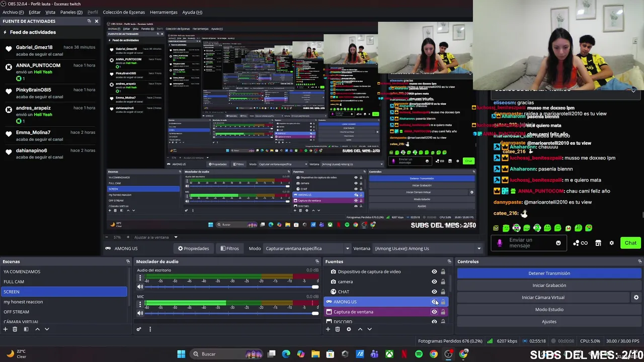Screen dimensions: 644x362
Task: Collapse chat header chevron under webcam
Action: 633,91
